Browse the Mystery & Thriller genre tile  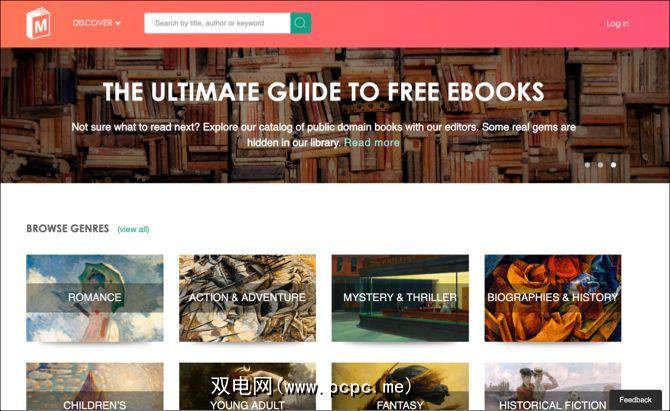tap(400, 298)
